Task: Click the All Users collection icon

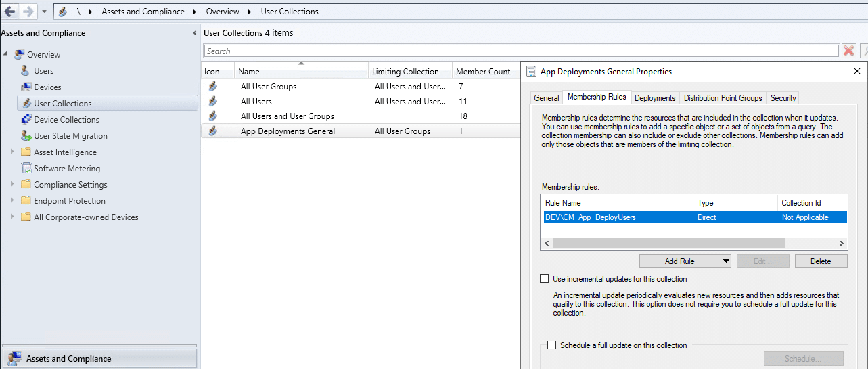Action: click(x=212, y=102)
